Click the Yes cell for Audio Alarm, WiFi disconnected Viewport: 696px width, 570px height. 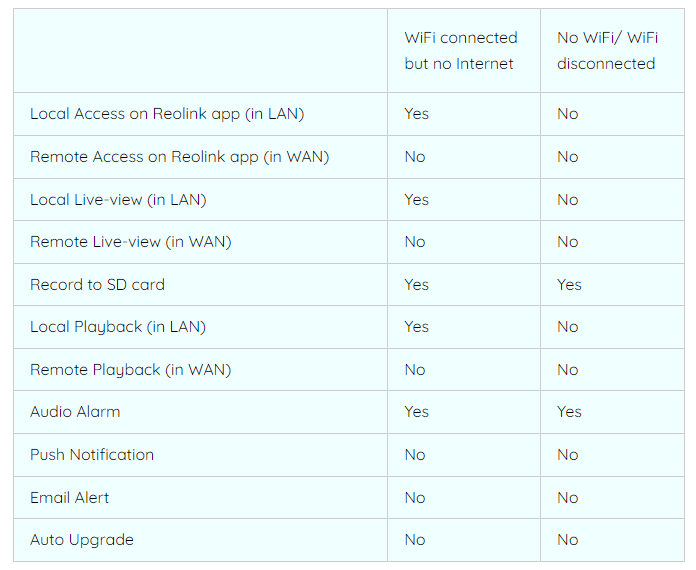(x=569, y=412)
